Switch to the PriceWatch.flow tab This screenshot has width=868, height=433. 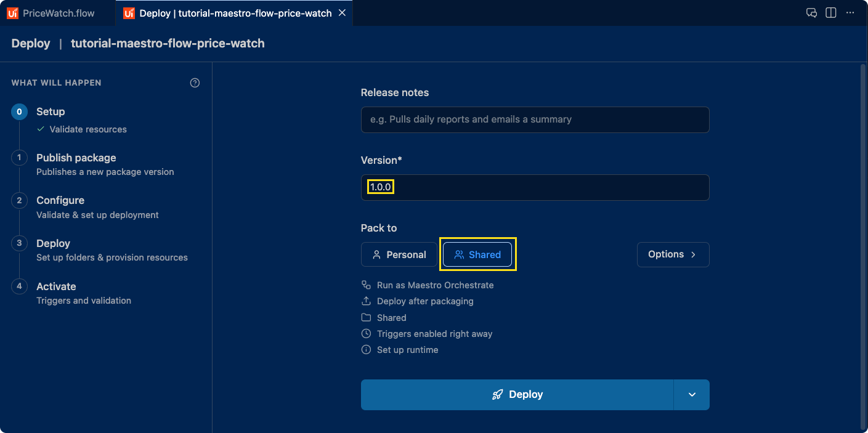coord(58,13)
